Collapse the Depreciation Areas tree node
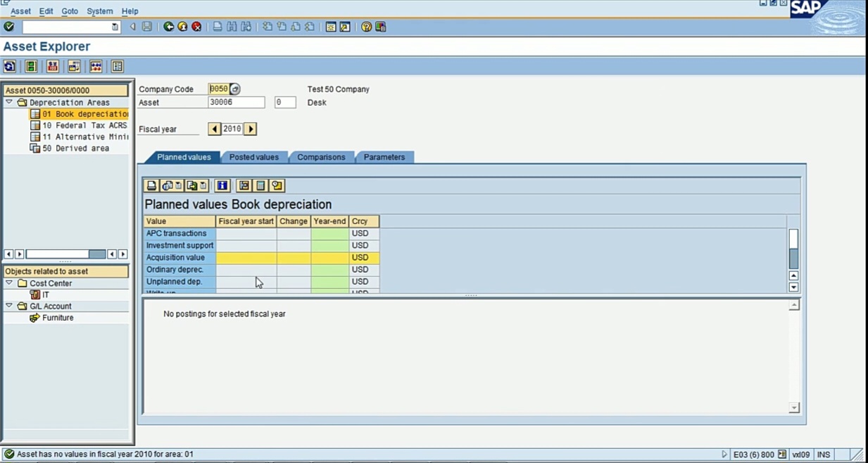 [x=9, y=102]
